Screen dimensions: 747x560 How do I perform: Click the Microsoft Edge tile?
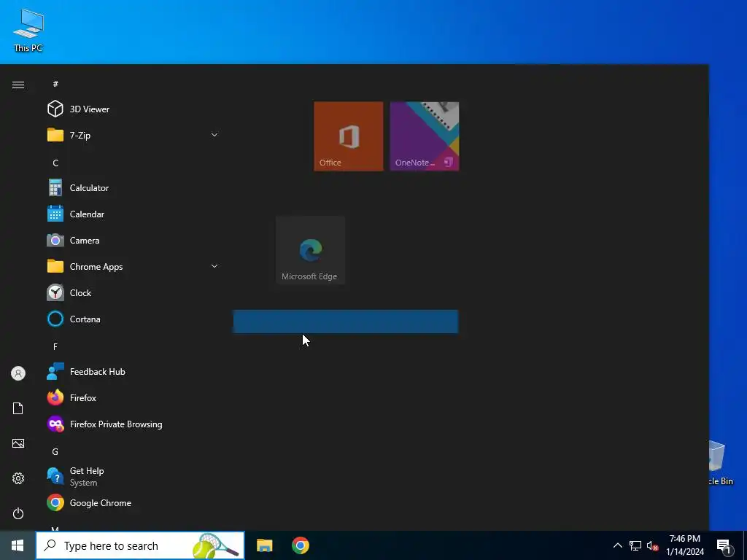[310, 250]
